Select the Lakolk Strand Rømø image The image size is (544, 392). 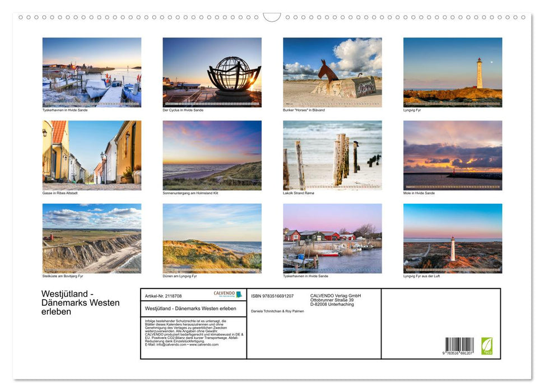(x=332, y=154)
